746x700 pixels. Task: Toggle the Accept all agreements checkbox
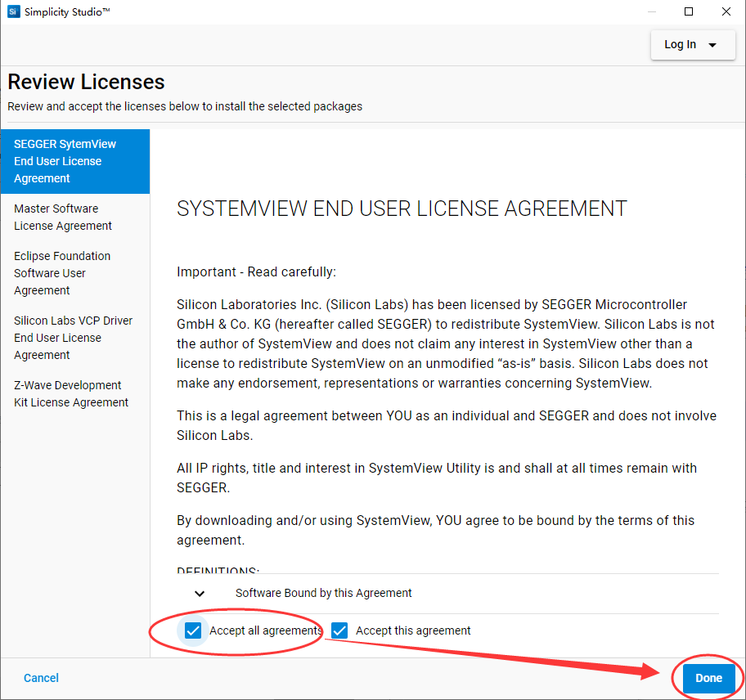point(193,630)
